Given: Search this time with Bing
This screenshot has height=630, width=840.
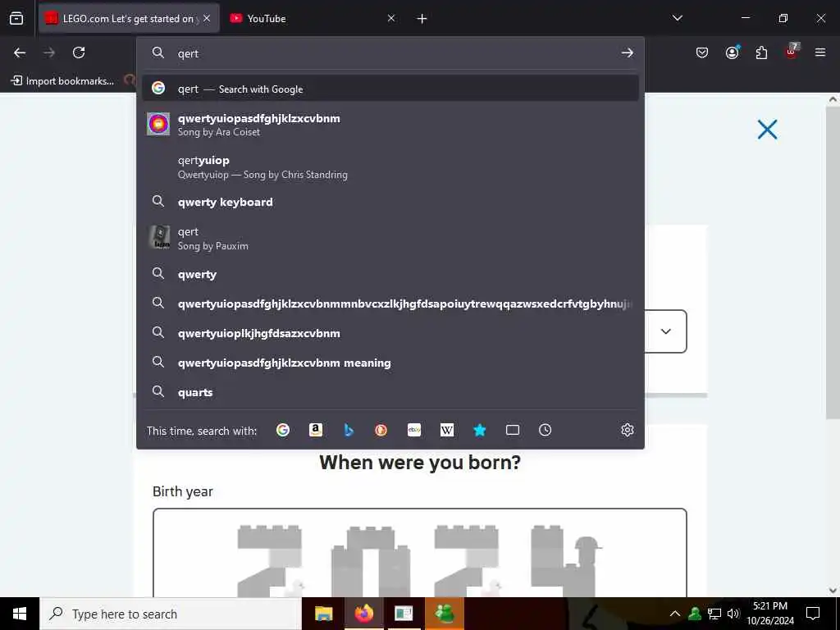Looking at the screenshot, I should pos(348,430).
